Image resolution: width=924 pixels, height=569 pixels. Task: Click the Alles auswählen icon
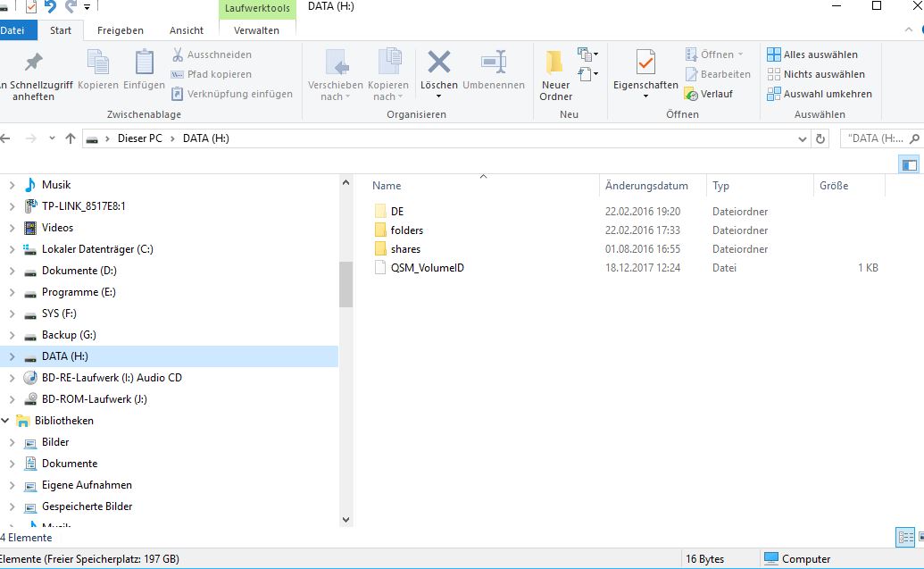774,54
